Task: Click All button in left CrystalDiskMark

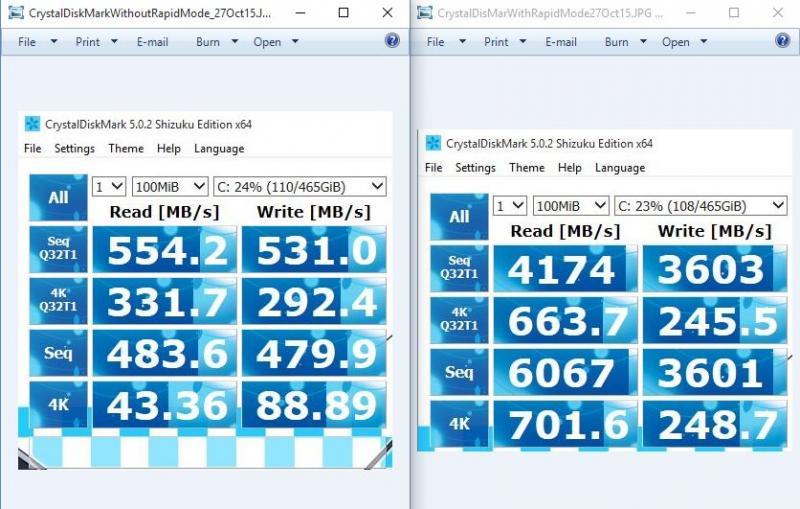Action: (58, 197)
